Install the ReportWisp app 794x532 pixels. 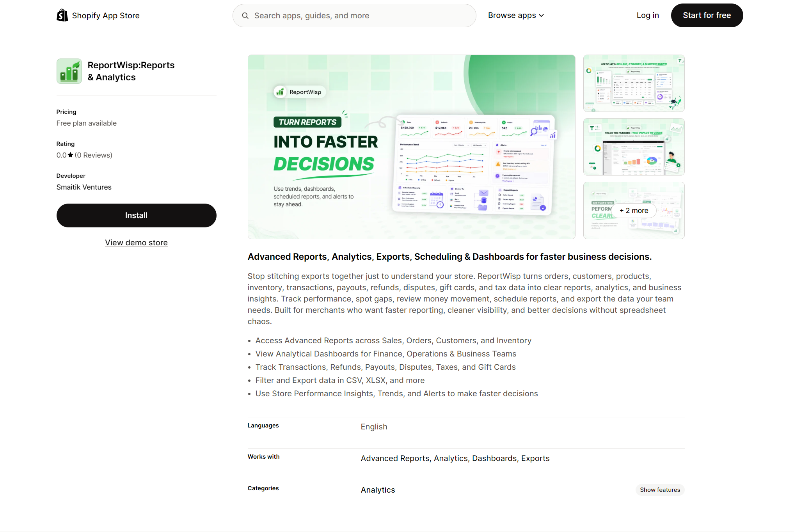pos(136,215)
